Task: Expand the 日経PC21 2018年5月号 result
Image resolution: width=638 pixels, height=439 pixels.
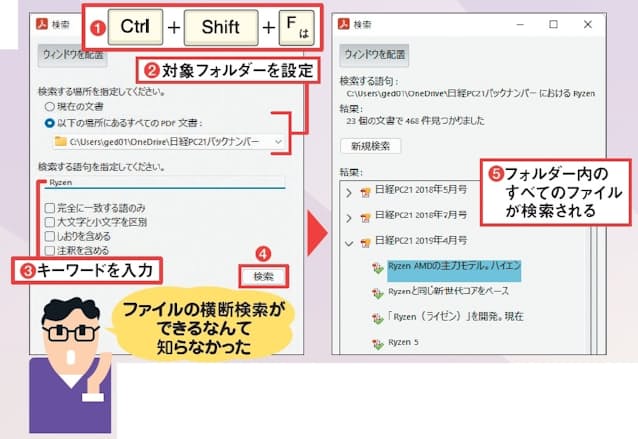Action: tap(349, 192)
